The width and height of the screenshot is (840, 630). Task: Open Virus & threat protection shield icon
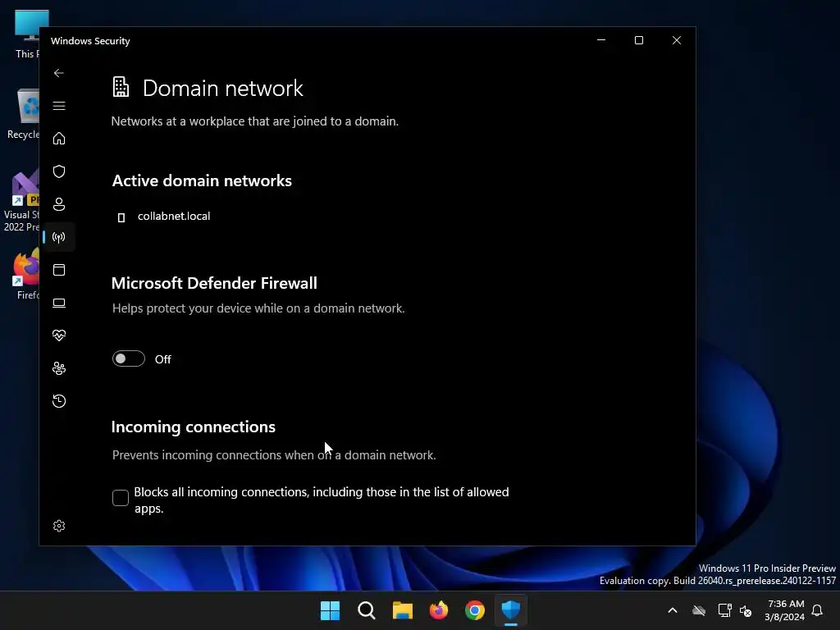(x=59, y=171)
